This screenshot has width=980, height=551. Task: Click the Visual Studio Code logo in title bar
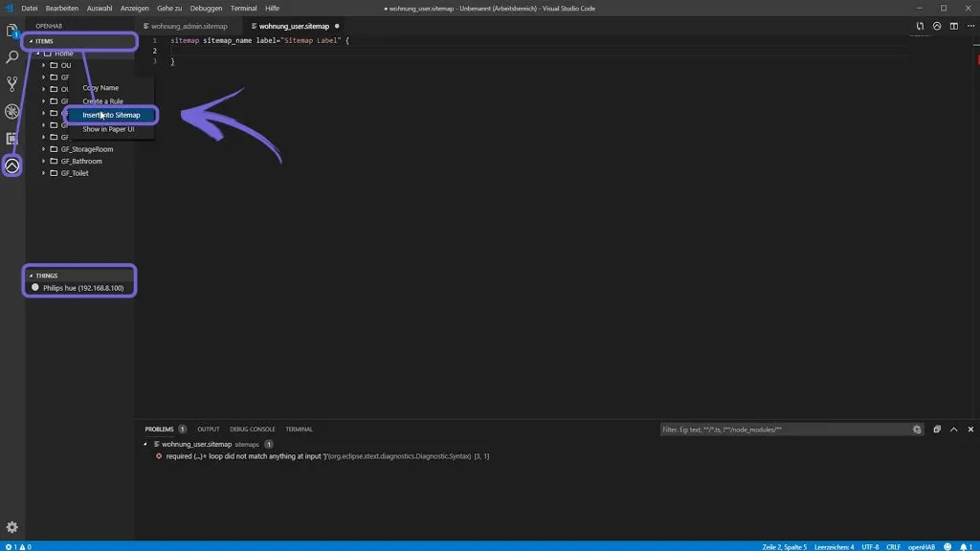click(9, 8)
